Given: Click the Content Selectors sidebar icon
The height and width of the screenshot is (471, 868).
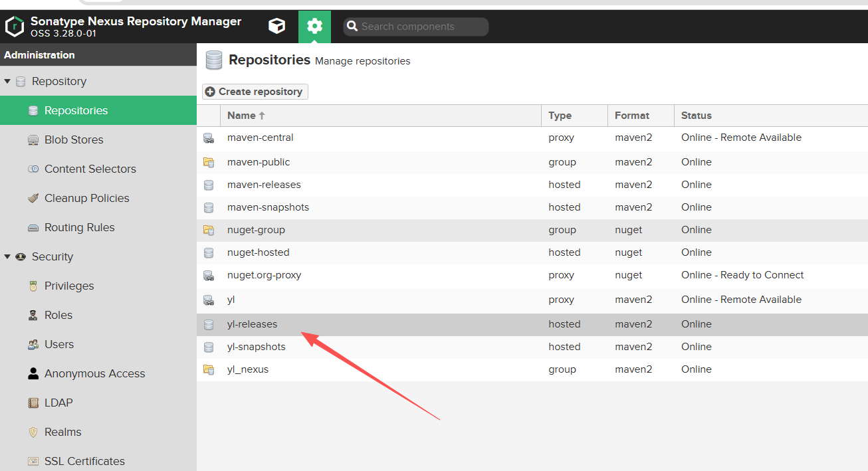Looking at the screenshot, I should (x=33, y=169).
